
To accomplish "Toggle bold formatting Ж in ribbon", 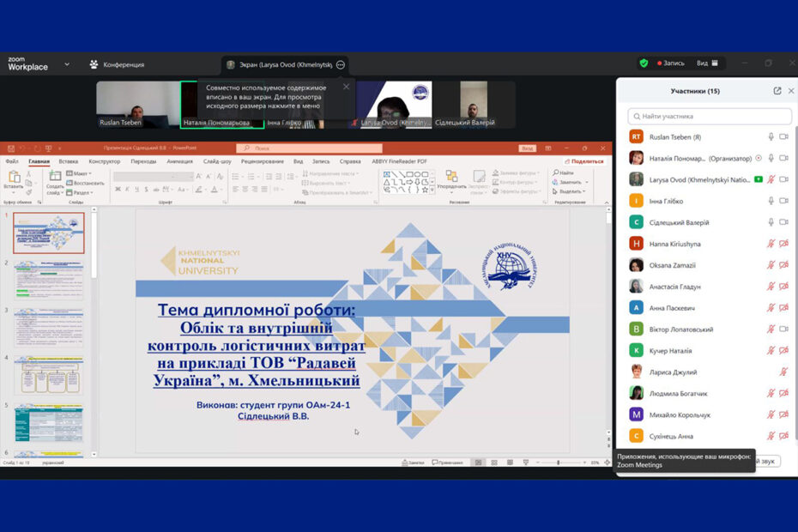I will pyautogui.click(x=116, y=189).
